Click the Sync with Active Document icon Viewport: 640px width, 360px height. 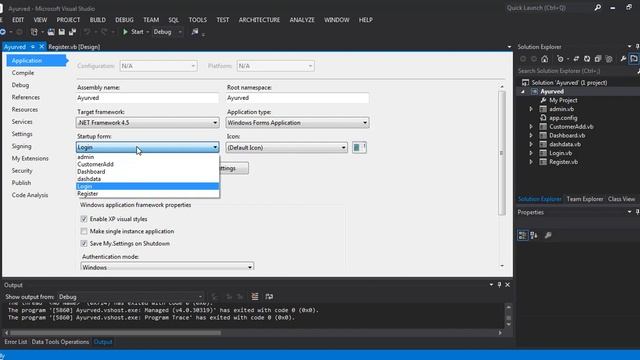click(576, 59)
